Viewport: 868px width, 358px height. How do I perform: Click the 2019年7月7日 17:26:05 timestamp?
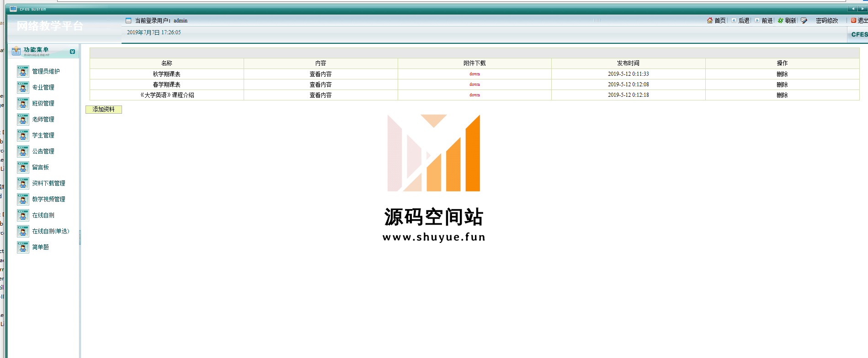[154, 32]
